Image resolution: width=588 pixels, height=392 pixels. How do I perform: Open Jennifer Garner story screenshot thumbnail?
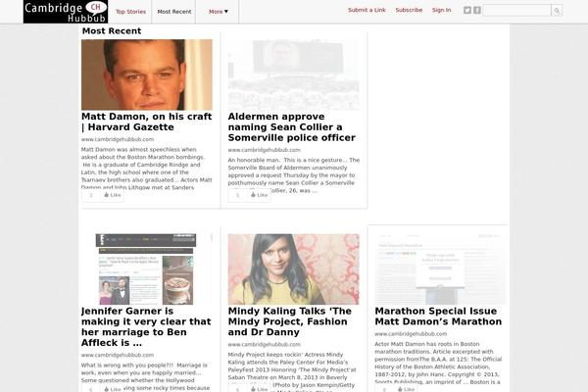pyautogui.click(x=147, y=269)
